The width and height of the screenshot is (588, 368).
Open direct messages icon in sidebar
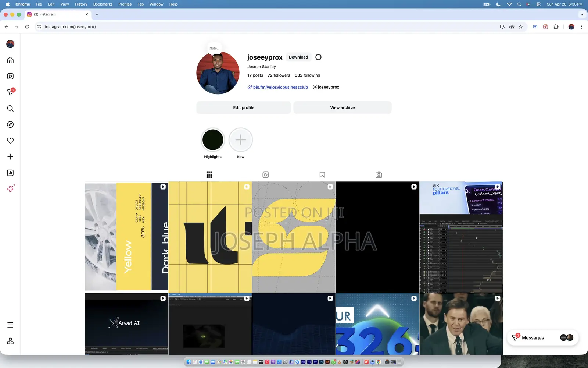click(10, 92)
